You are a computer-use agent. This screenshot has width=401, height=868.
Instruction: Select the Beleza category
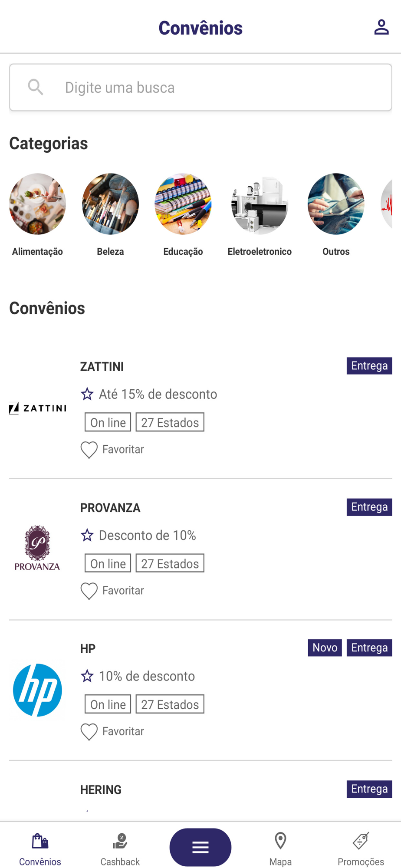click(x=110, y=204)
